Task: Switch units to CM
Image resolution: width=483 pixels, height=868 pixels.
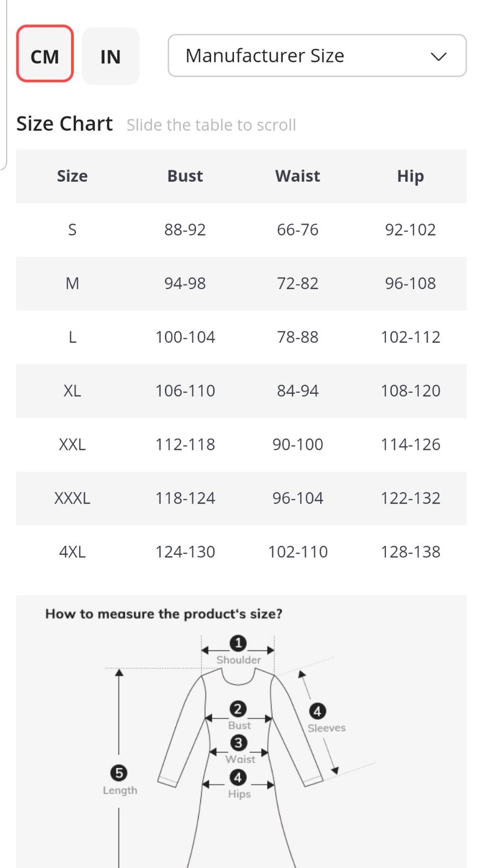Action: click(45, 54)
